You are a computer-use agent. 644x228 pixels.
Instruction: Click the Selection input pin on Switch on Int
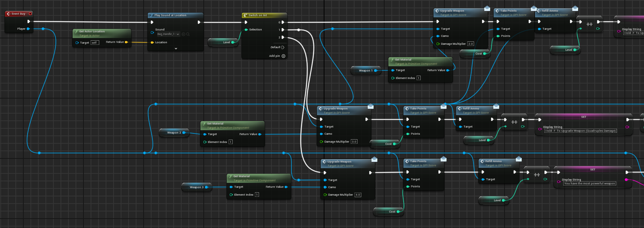[246, 29]
